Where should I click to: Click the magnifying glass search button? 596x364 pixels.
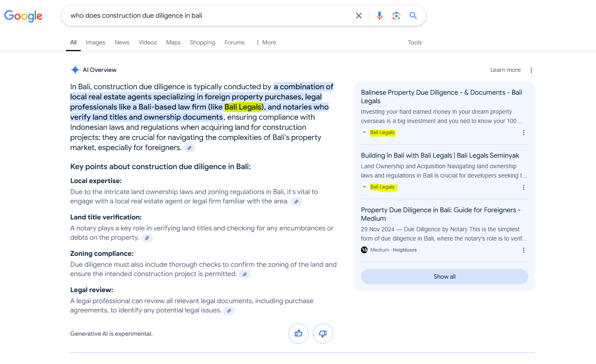point(413,16)
